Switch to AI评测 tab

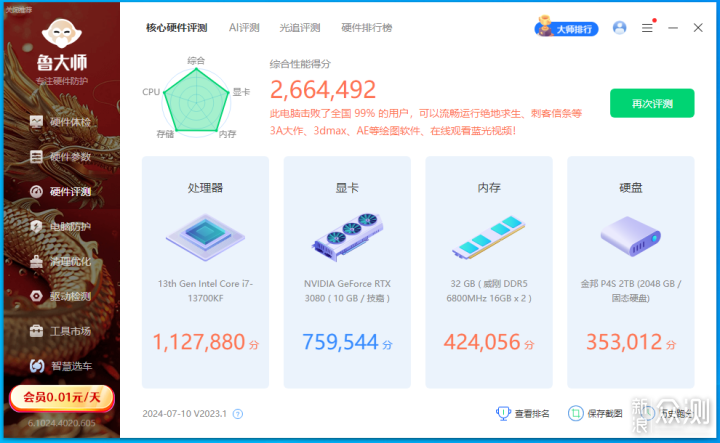[x=244, y=28]
